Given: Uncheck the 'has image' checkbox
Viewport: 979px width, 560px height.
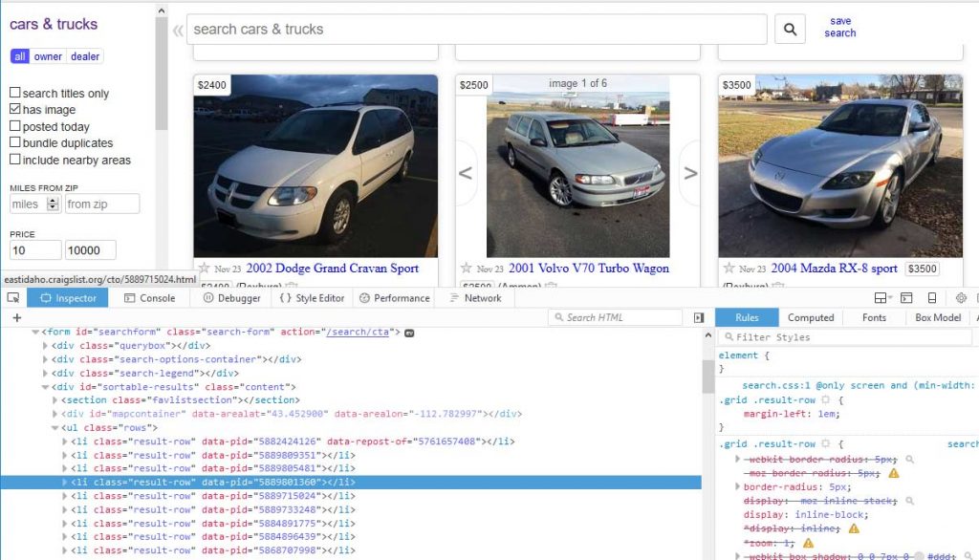Looking at the screenshot, I should coord(15,110).
